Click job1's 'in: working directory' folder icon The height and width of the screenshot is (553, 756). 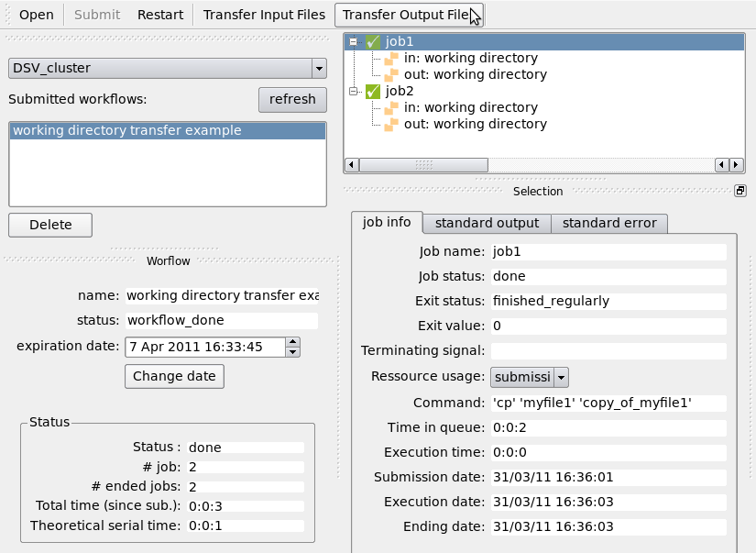[391, 58]
